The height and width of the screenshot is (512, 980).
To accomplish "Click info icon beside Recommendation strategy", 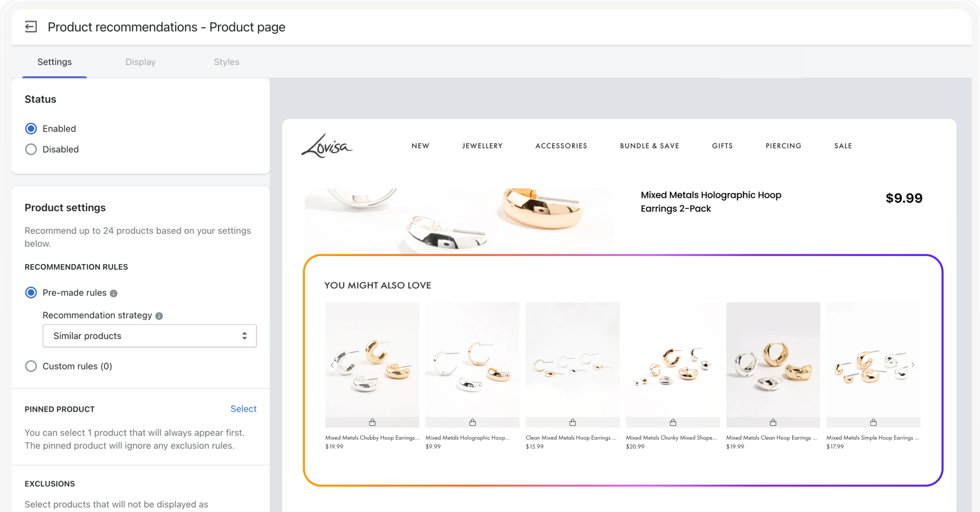I will click(159, 316).
